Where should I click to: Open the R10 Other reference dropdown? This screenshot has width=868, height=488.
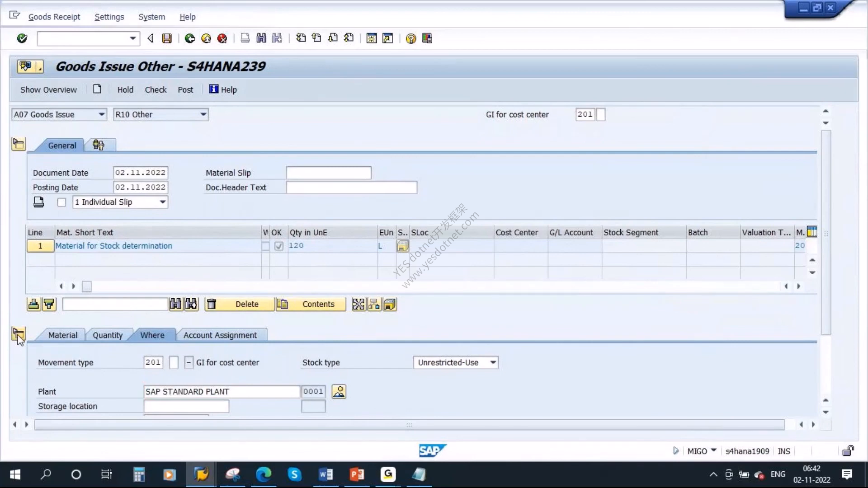(161, 114)
